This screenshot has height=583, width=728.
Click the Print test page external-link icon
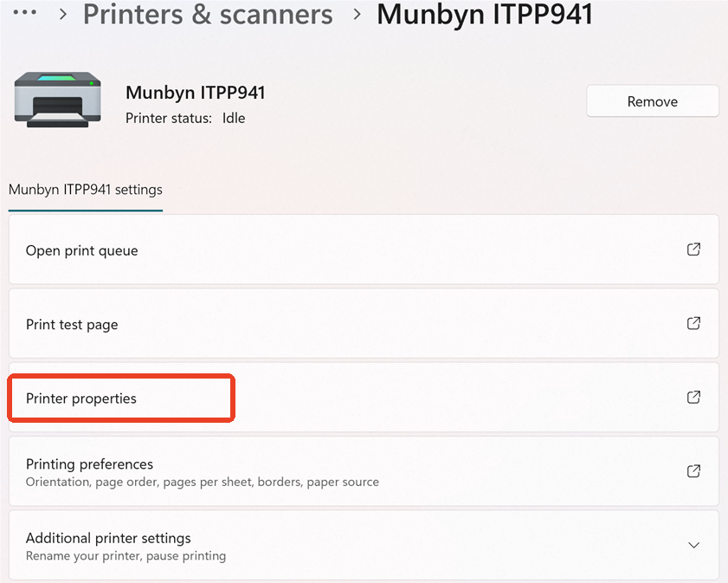693,323
